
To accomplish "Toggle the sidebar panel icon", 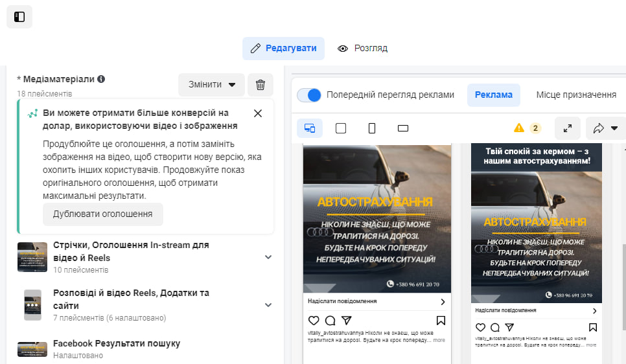I will click(x=19, y=17).
